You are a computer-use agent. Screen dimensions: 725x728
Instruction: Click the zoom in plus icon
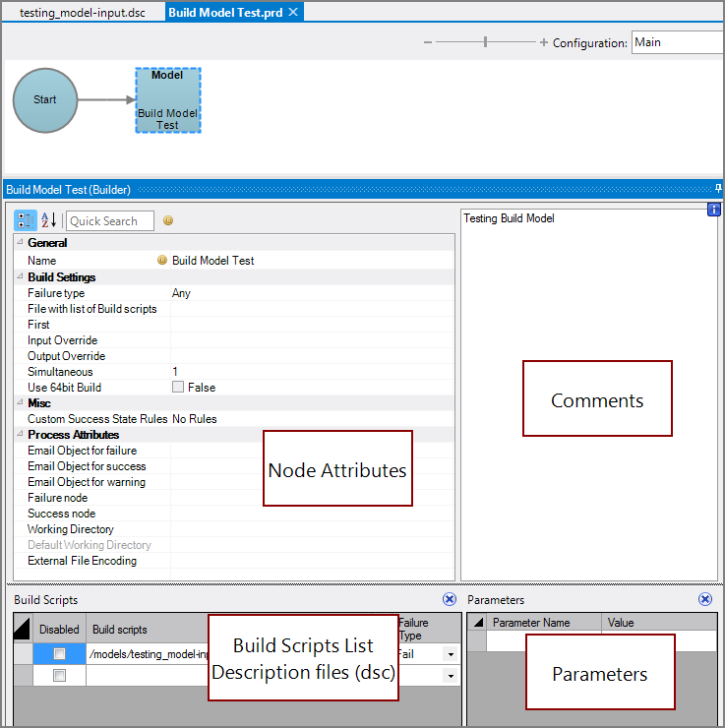[544, 42]
